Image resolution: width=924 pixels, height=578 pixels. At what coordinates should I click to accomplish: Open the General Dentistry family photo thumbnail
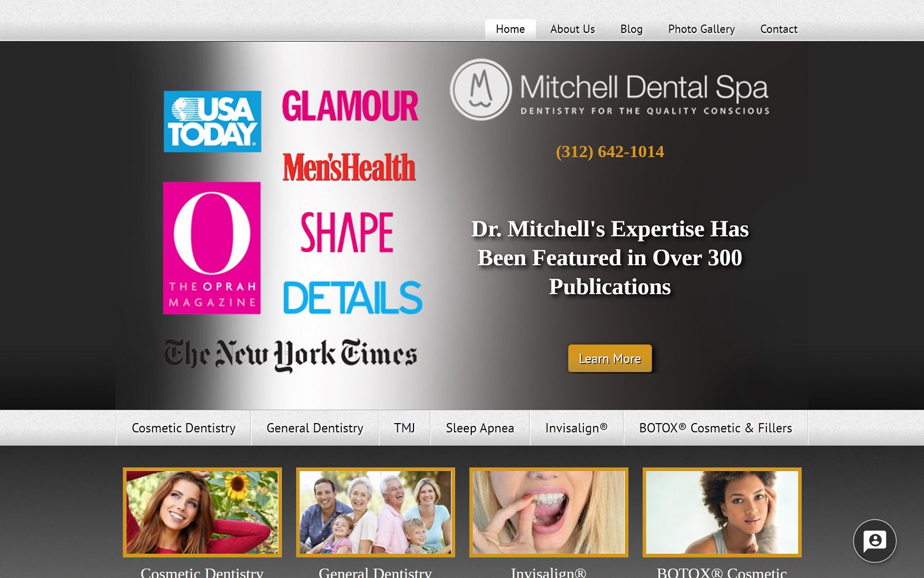click(x=375, y=512)
